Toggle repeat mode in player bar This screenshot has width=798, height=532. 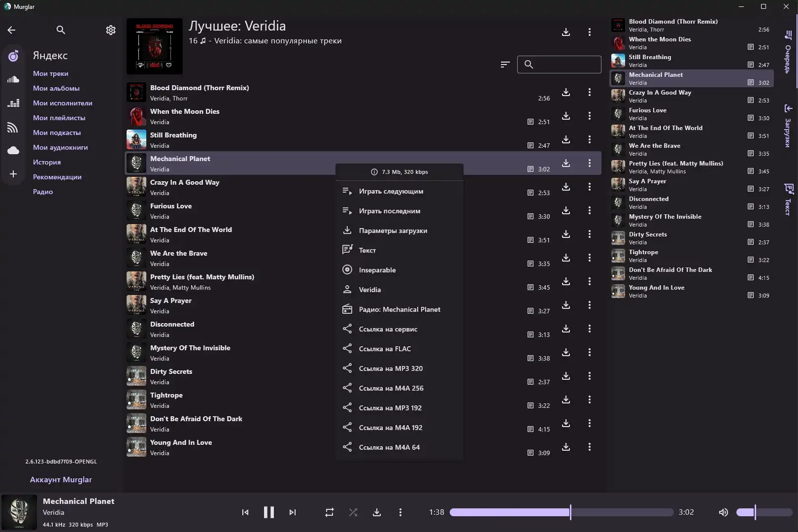330,512
